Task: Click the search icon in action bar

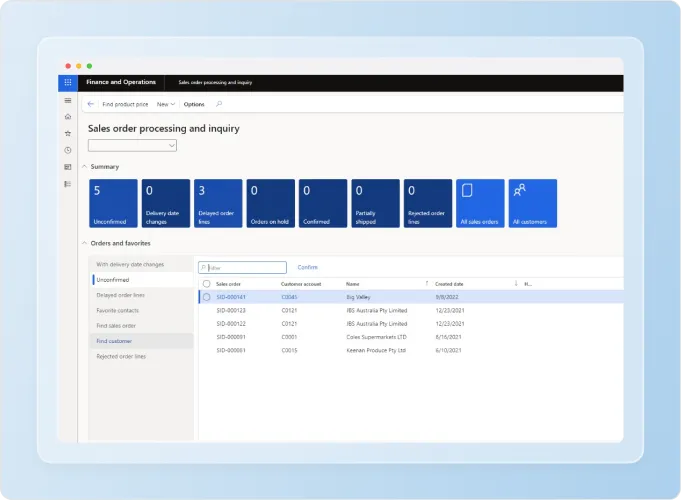Action: click(x=219, y=104)
